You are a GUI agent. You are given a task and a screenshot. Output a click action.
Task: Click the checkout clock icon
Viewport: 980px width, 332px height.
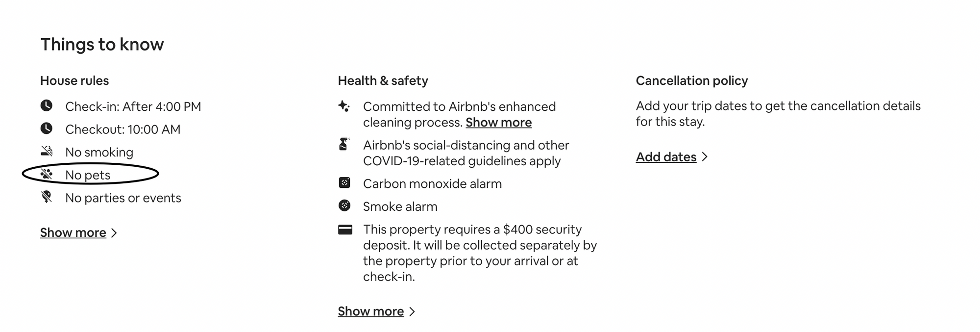pos(47,128)
